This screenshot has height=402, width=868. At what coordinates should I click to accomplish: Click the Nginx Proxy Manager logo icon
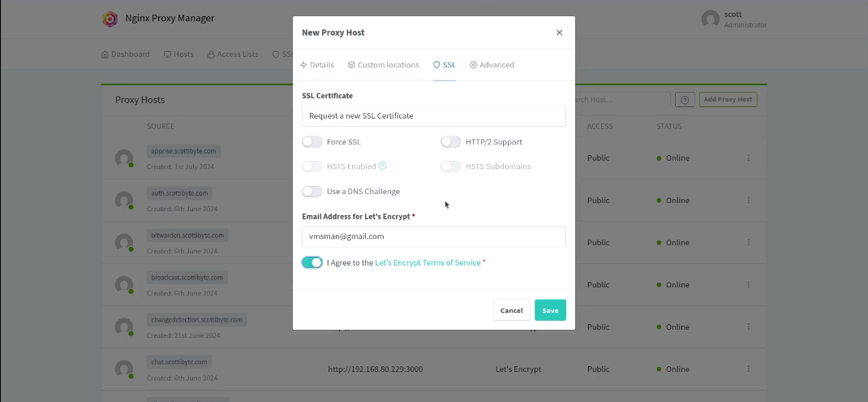point(110,19)
